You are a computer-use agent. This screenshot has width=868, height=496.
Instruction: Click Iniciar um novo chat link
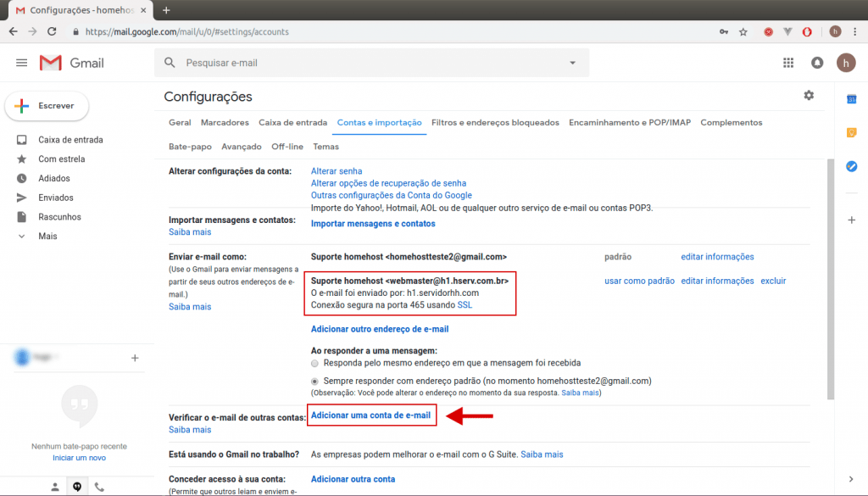[79, 458]
